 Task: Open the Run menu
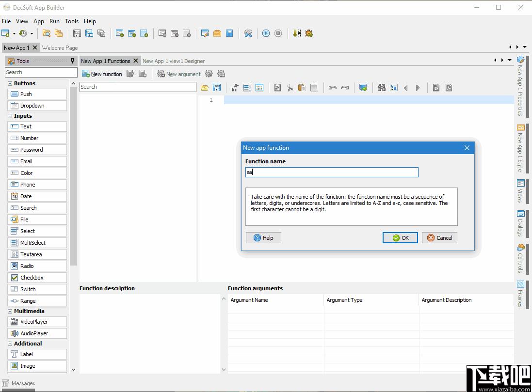(54, 21)
